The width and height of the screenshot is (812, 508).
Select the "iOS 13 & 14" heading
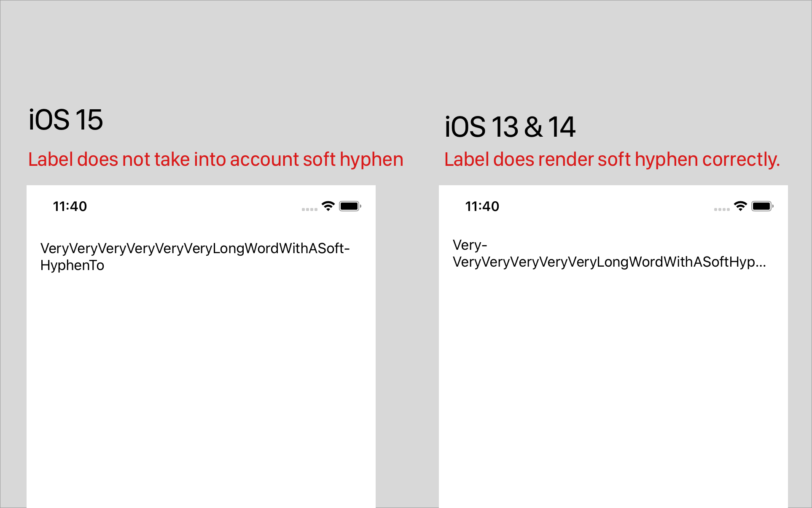point(510,127)
